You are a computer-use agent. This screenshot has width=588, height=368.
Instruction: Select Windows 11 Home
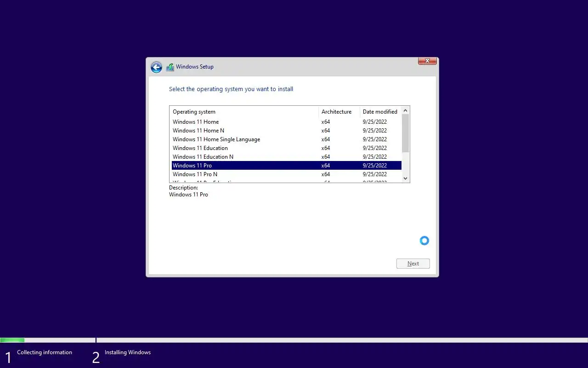286,122
